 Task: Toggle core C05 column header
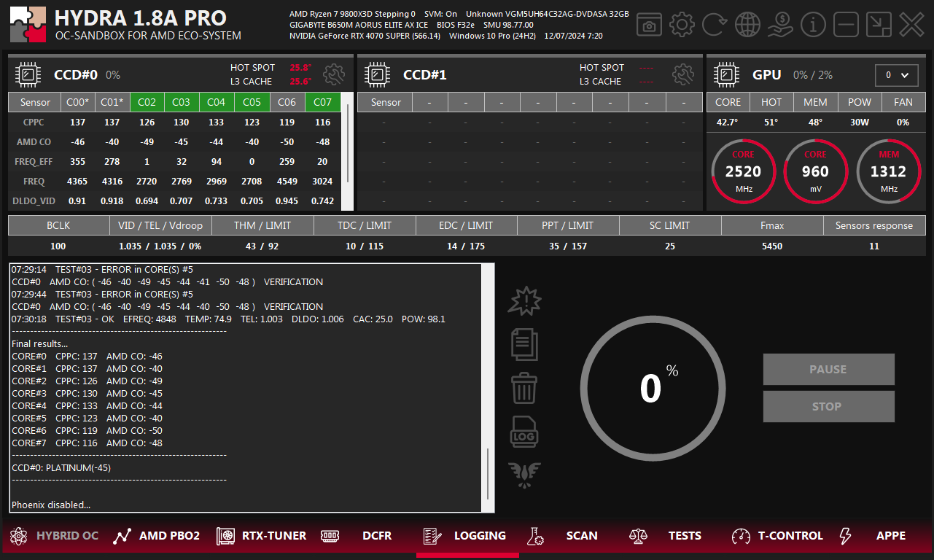[x=252, y=102]
